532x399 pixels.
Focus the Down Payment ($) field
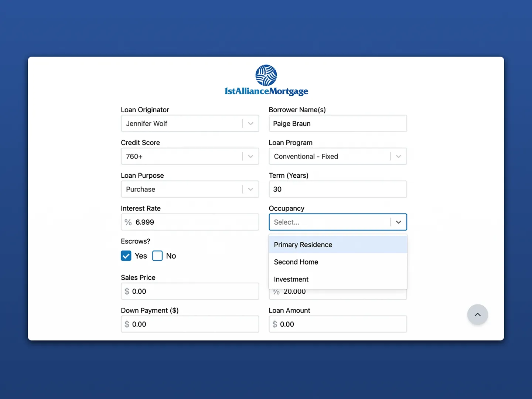(x=190, y=324)
